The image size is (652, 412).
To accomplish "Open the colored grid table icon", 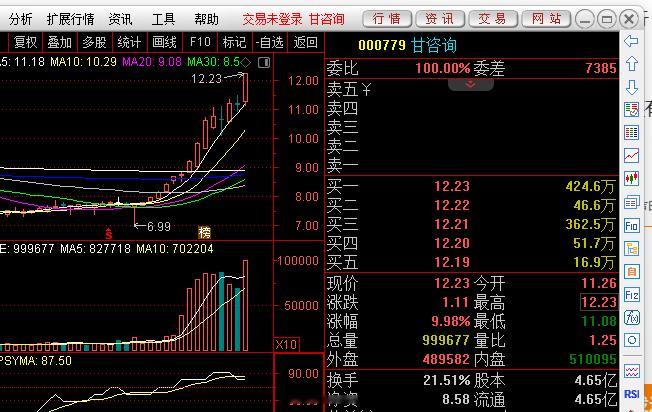I will 632,133.
